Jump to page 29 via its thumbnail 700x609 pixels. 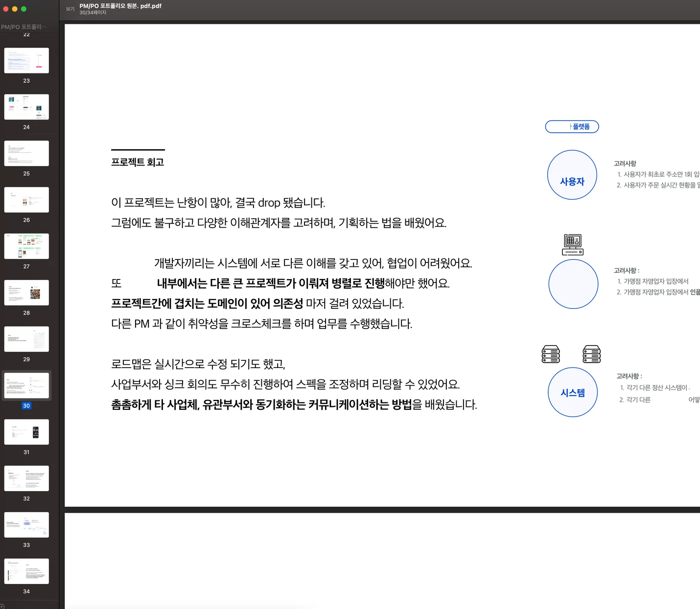(26, 338)
